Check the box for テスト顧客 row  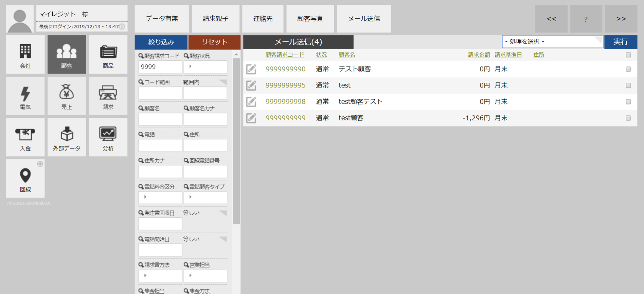coord(628,69)
